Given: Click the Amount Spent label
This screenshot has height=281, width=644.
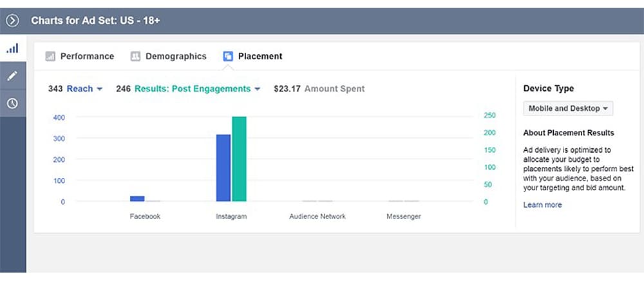Looking at the screenshot, I should [334, 89].
